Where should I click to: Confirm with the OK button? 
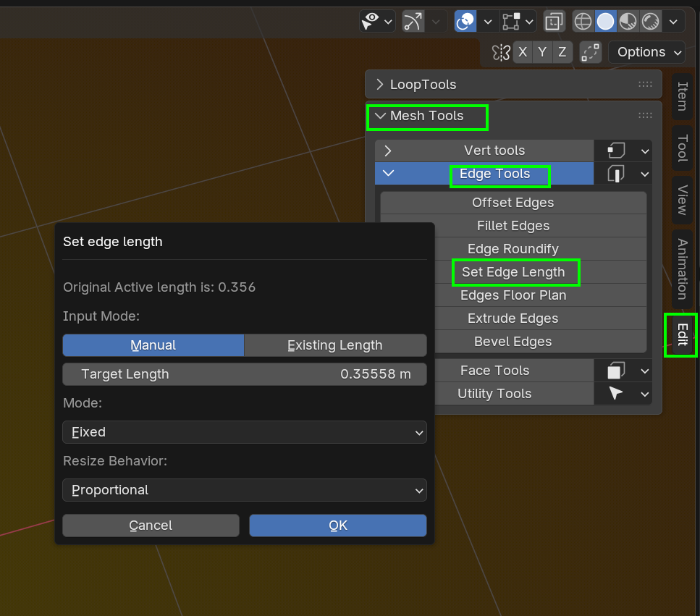(x=337, y=526)
